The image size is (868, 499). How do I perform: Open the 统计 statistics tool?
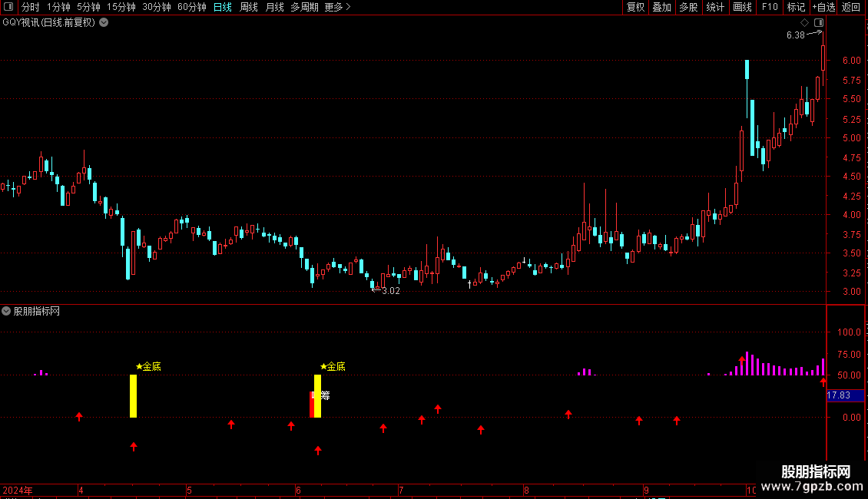tap(714, 7)
